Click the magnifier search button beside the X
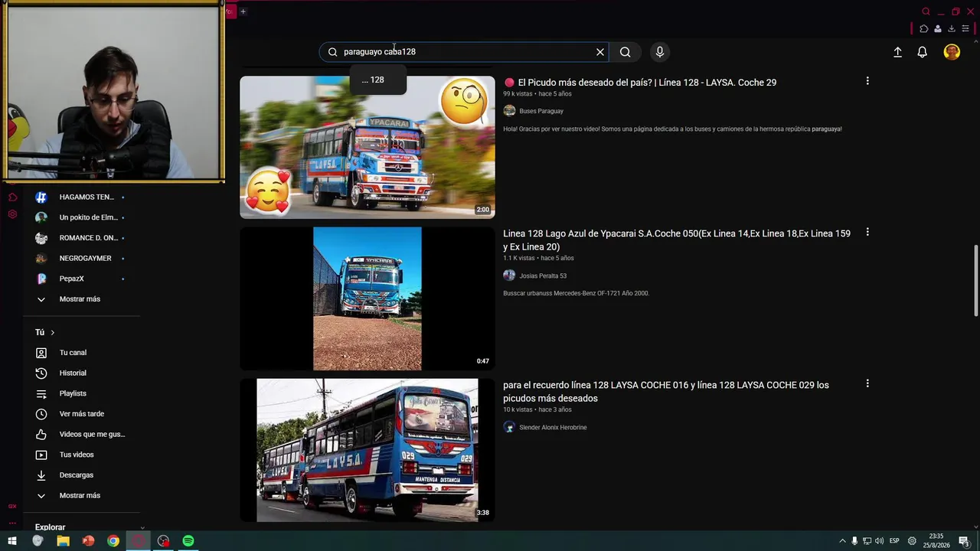This screenshot has width=980, height=551. tap(626, 52)
